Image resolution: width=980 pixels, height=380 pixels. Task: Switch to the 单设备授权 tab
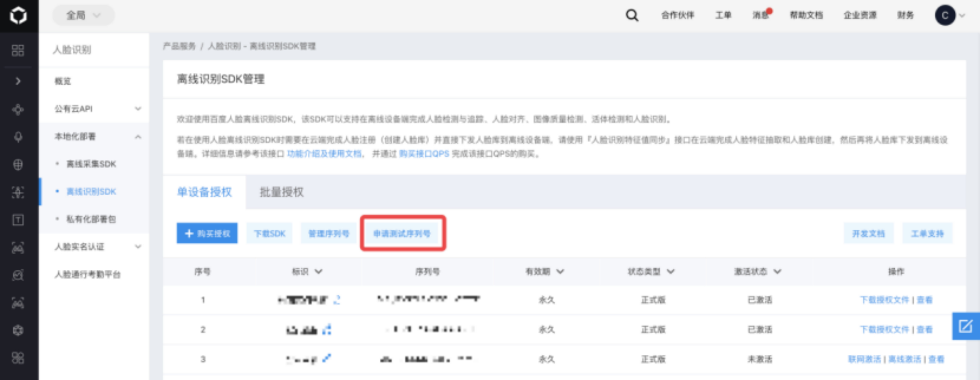(204, 192)
